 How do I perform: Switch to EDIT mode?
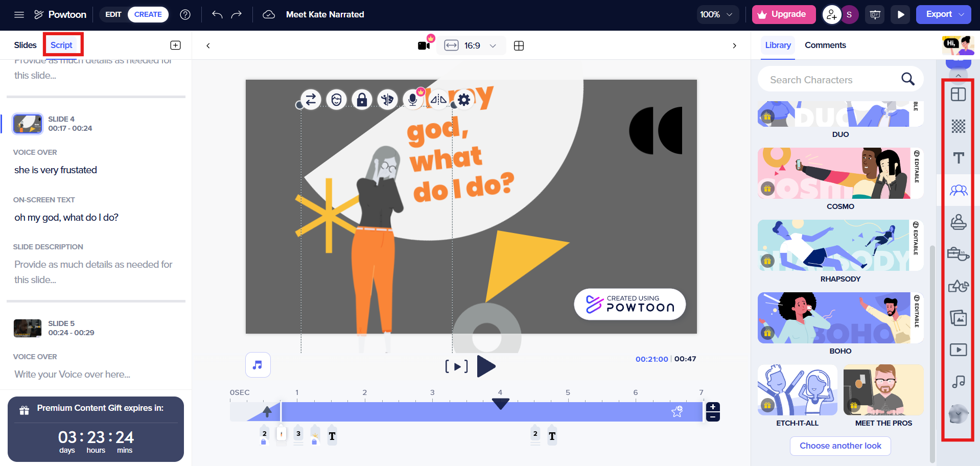pos(113,14)
